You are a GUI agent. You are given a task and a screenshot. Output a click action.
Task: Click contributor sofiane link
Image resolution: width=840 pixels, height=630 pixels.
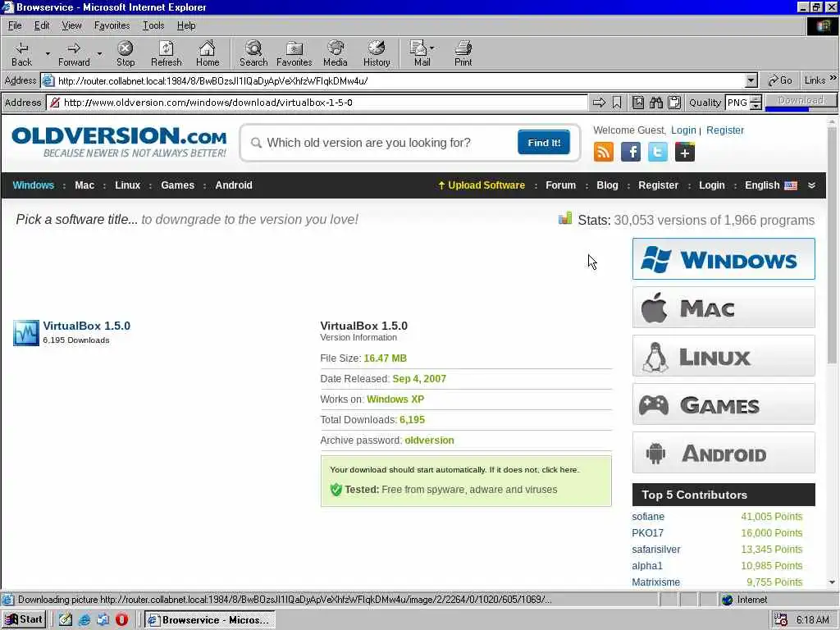pos(648,517)
